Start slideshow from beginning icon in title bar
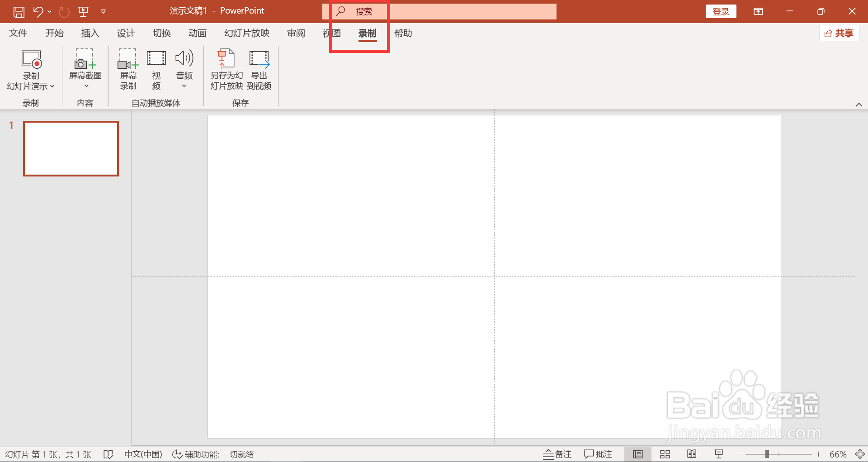Viewport: 868px width, 462px height. [x=83, y=12]
